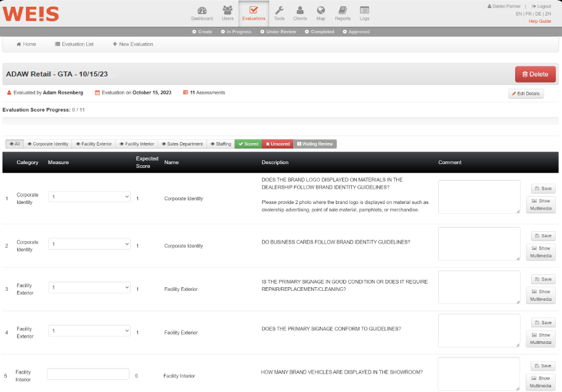
Task: Open the Map globe icon
Action: point(320,10)
